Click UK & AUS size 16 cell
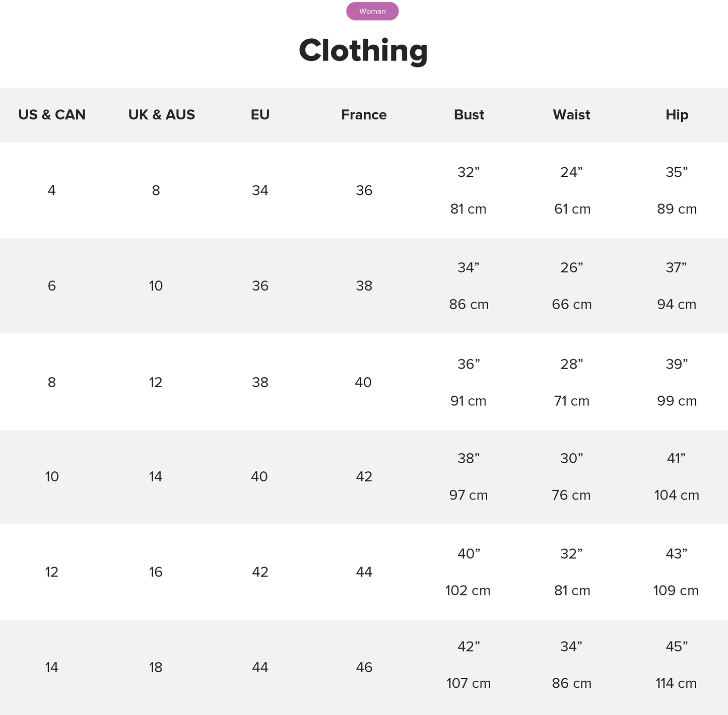Image resolution: width=728 pixels, height=715 pixels. coord(156,572)
